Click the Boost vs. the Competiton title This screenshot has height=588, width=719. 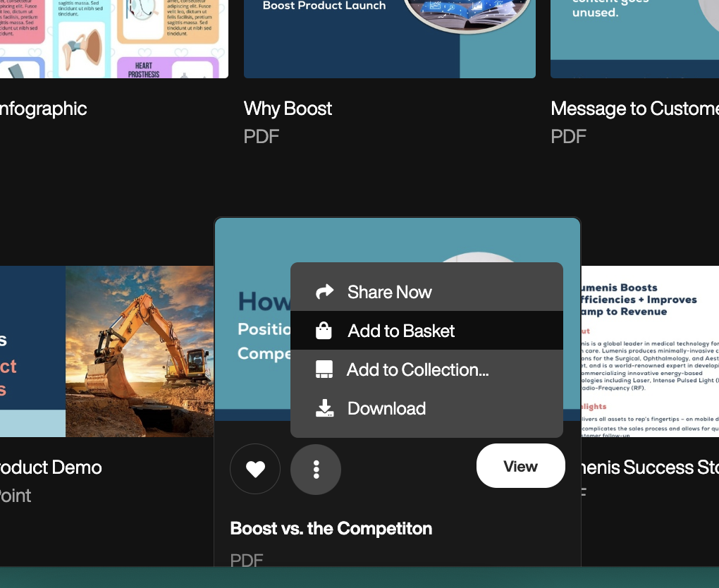(331, 528)
